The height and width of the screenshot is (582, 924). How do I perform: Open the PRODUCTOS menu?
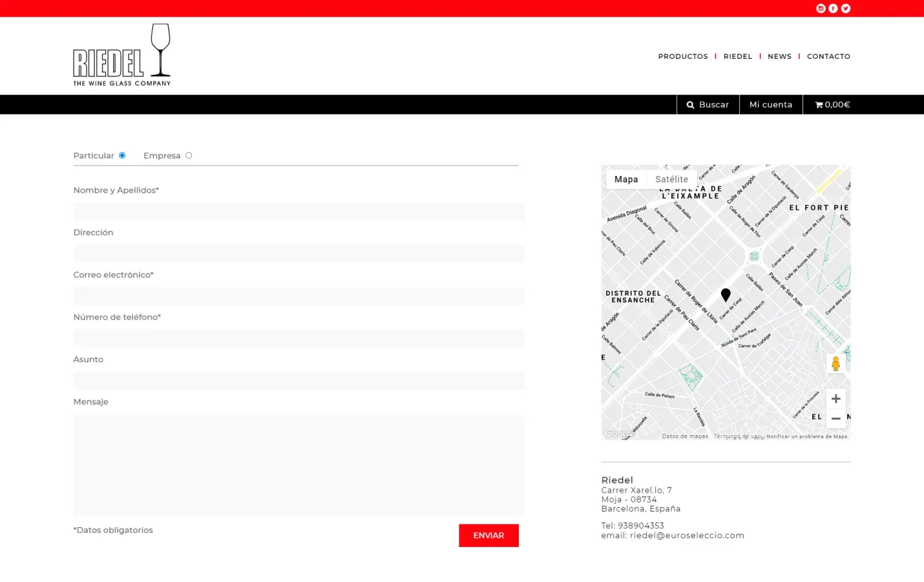click(x=682, y=56)
